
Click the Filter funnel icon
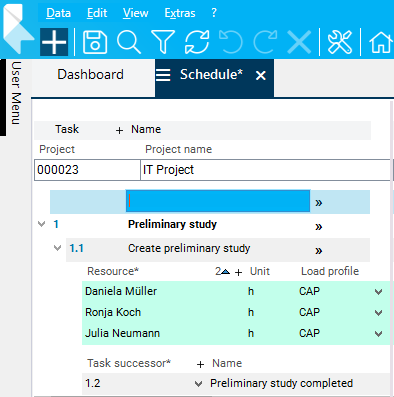pos(163,42)
